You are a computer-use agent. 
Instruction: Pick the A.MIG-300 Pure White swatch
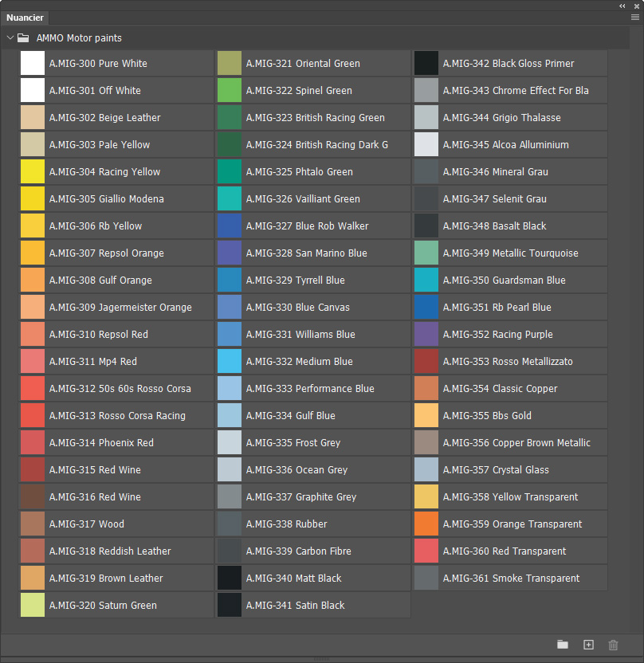(x=33, y=63)
